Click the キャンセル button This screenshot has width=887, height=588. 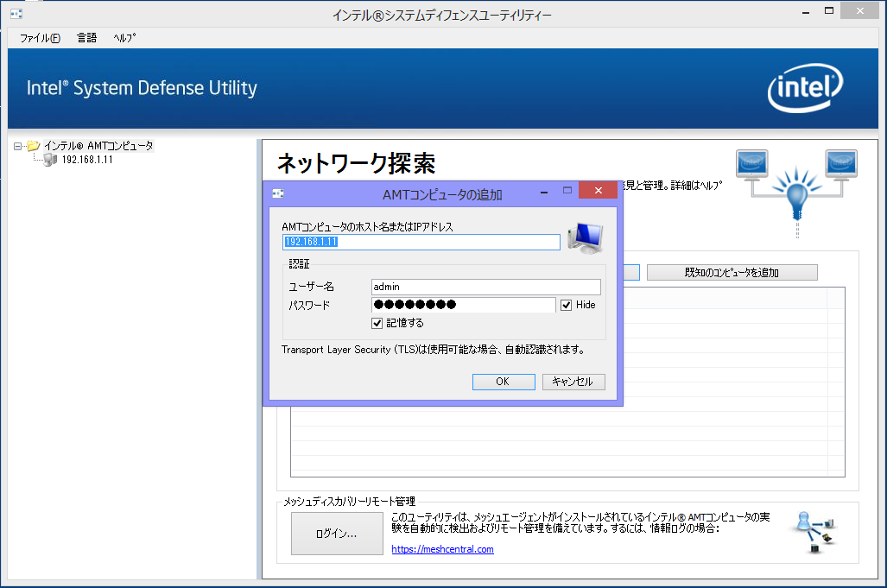[x=573, y=382]
